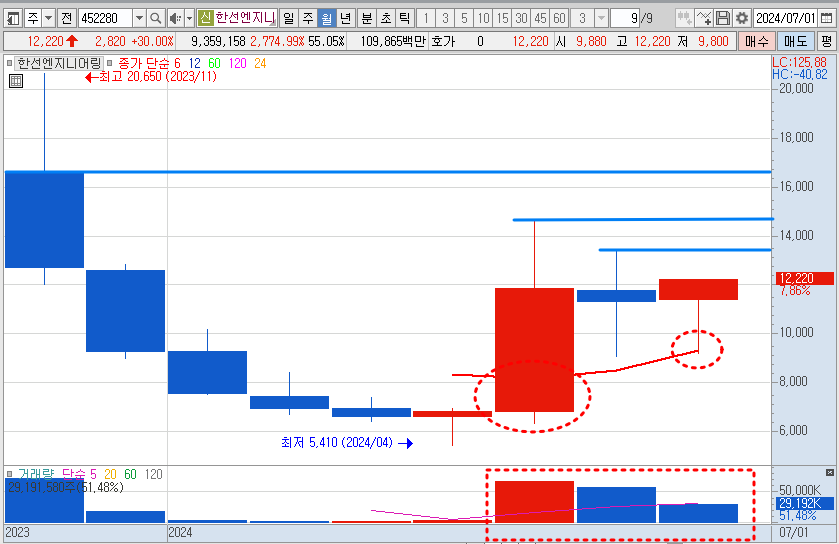The width and height of the screenshot is (839, 544).
Task: Edit the stock code 452280 field
Action: pyautogui.click(x=105, y=19)
